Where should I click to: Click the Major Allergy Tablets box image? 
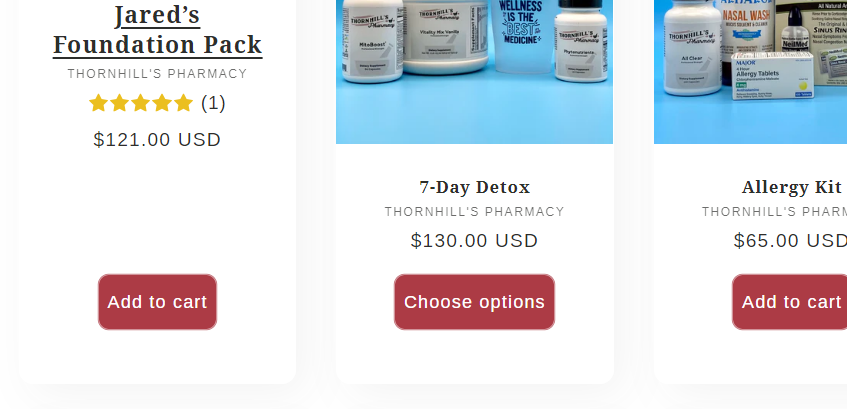773,76
